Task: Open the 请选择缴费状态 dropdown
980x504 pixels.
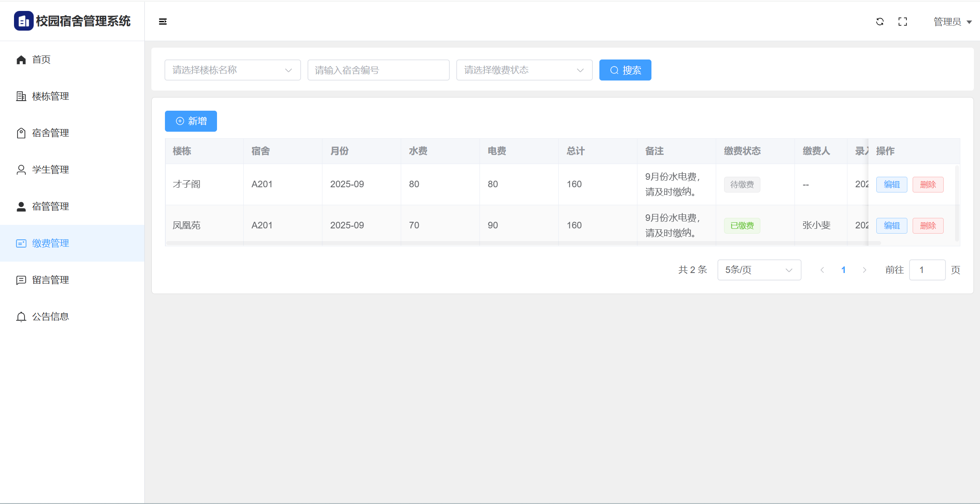Action: (524, 70)
